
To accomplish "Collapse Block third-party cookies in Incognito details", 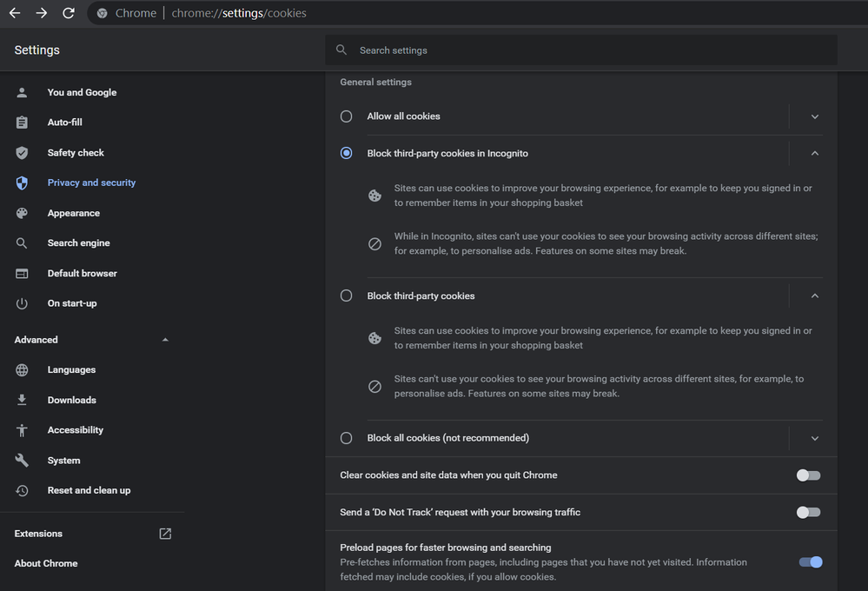I will 814,153.
